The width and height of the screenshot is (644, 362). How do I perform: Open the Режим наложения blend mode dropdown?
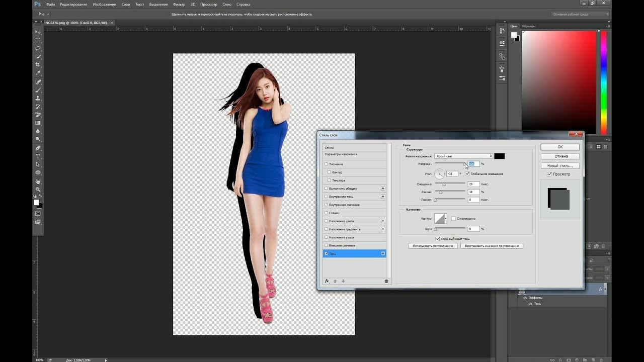coord(463,156)
